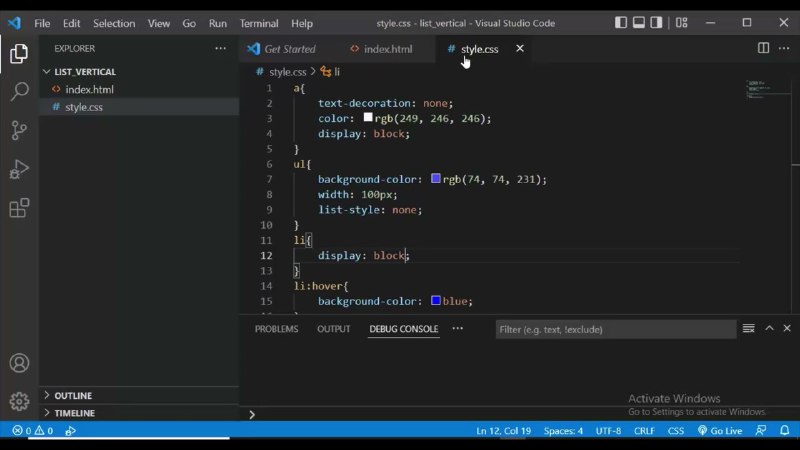Screen dimensions: 800x450
Task: Click the debug console input prompt chevron
Action: 252,414
